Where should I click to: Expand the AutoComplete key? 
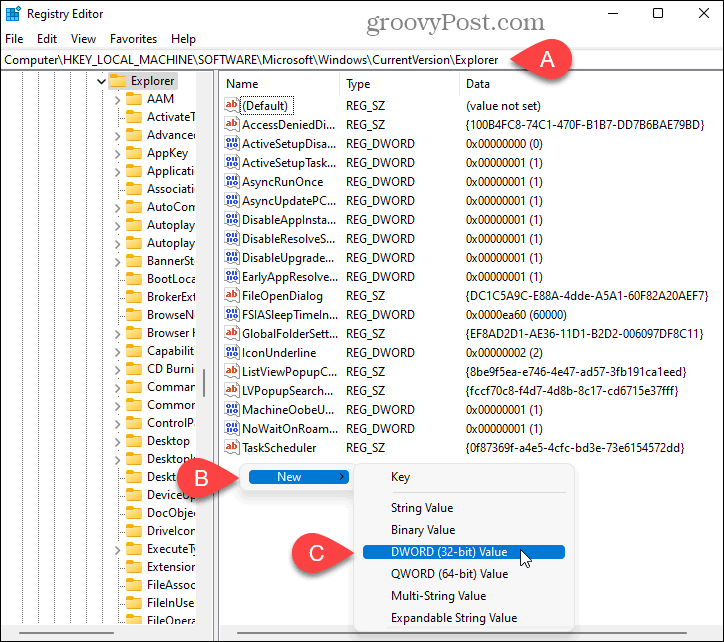(117, 207)
